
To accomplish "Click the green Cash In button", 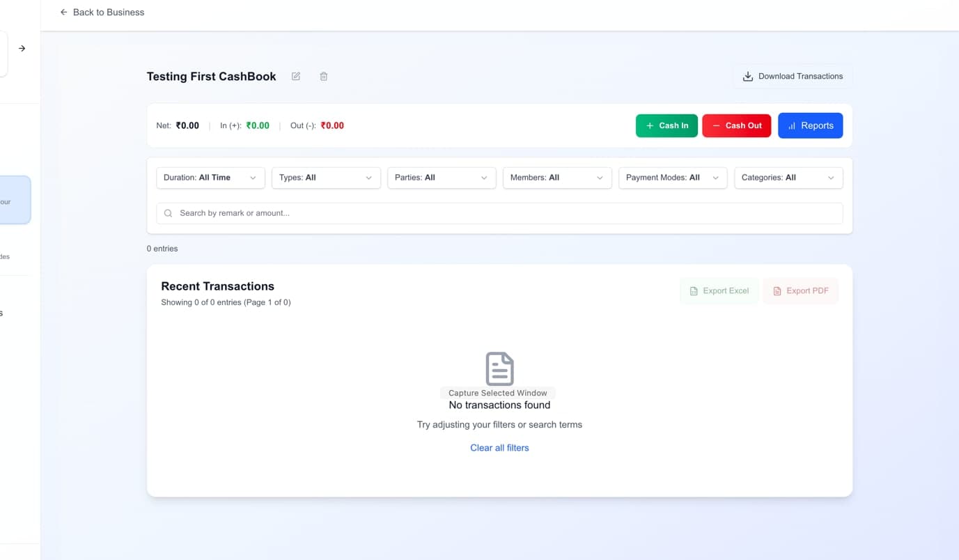I will coord(666,125).
